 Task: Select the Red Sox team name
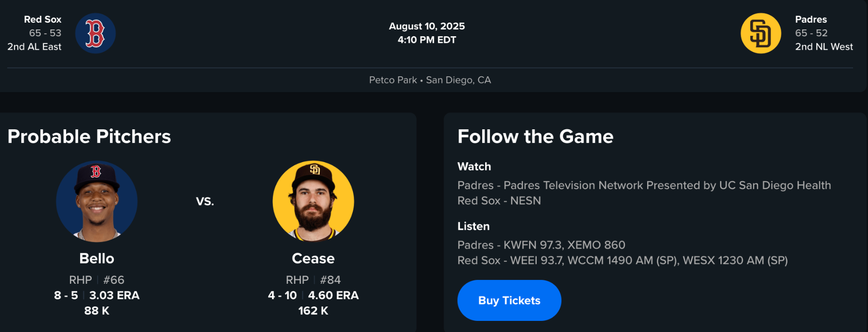click(43, 19)
